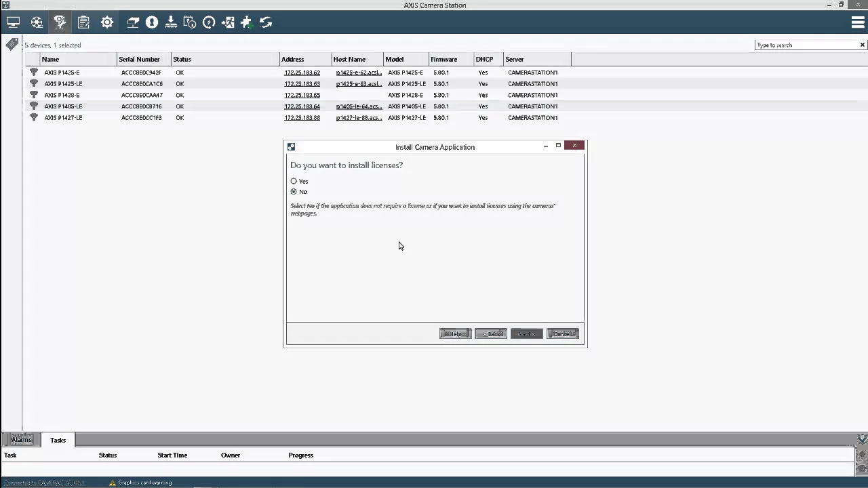Open the Recordings film reel workspace
The width and height of the screenshot is (868, 488).
(x=37, y=22)
